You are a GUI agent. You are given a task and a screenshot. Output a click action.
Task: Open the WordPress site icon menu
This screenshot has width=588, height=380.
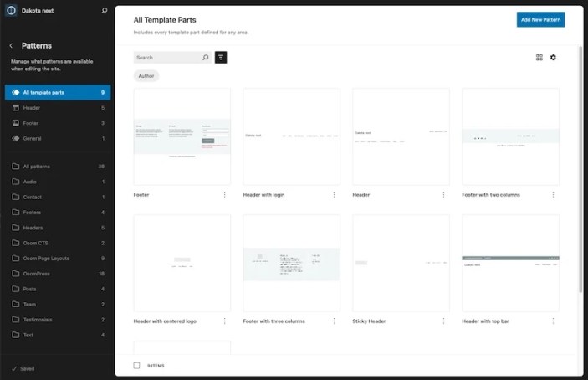(11, 10)
